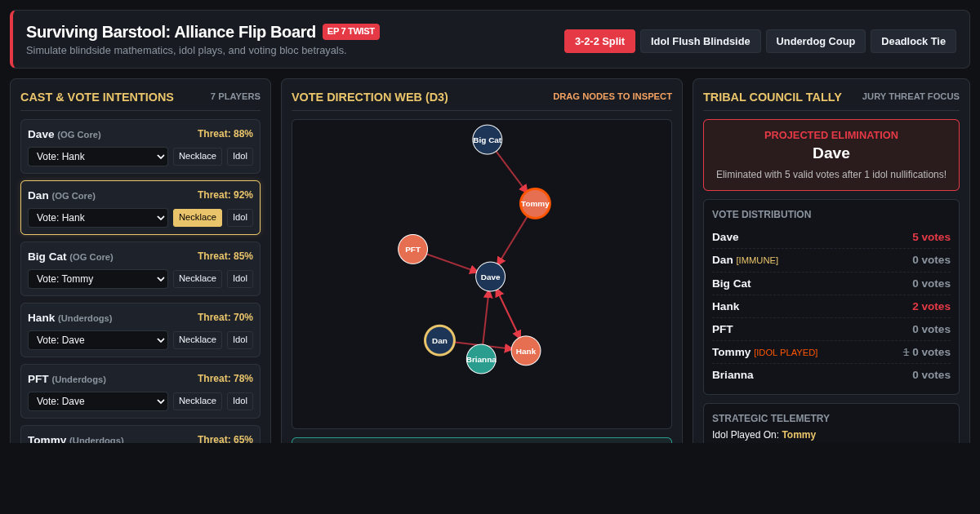Screen dimensions: 980x514
Task: Switch to Idol Flush Blindside scenario
Action: (x=700, y=42)
